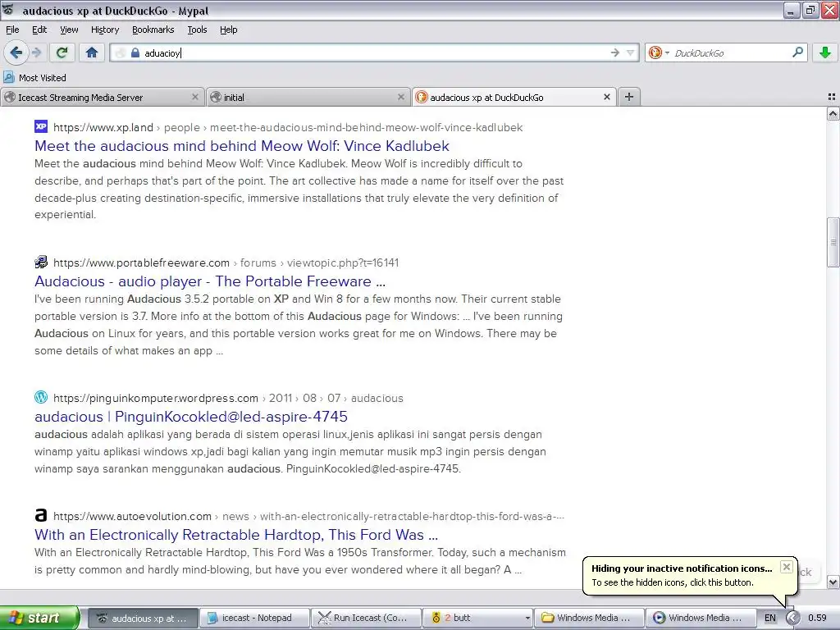This screenshot has width=840, height=630.
Task: Click the padlock site security icon
Action: tap(135, 52)
